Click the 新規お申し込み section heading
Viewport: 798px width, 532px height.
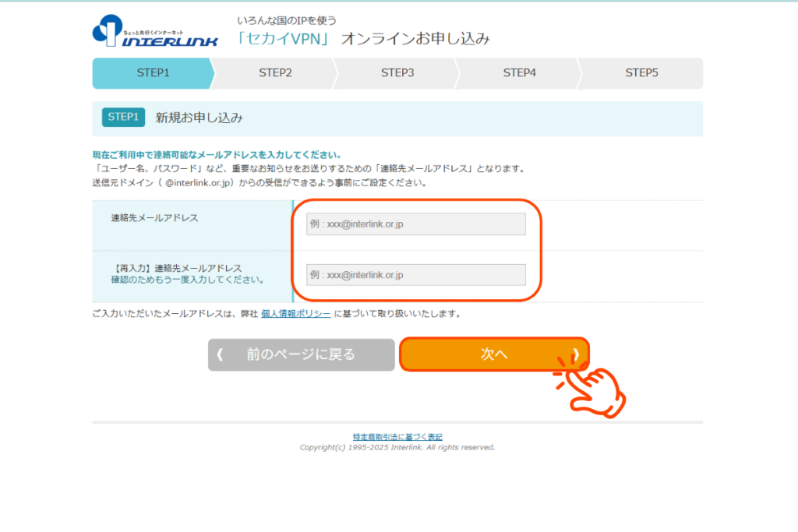click(199, 118)
